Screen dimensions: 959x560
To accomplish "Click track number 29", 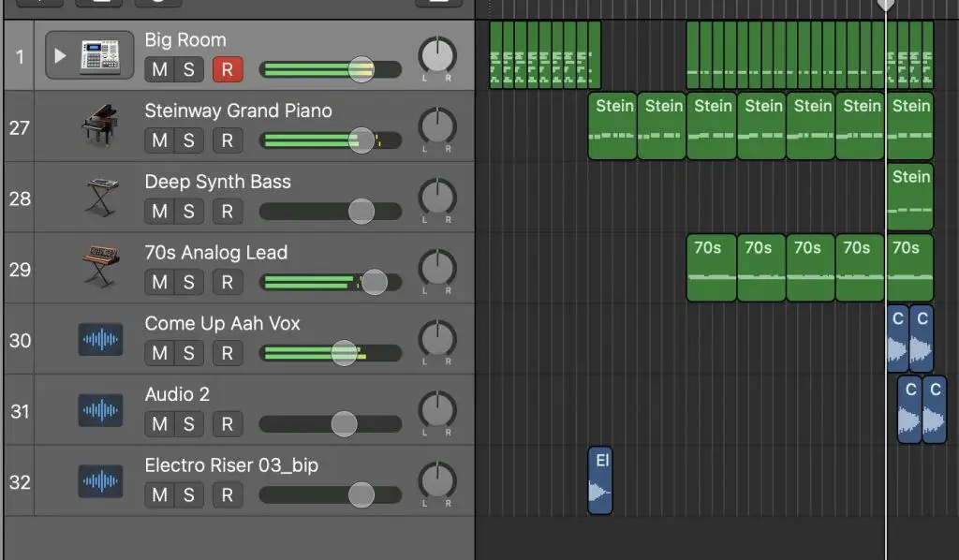I will [x=20, y=270].
